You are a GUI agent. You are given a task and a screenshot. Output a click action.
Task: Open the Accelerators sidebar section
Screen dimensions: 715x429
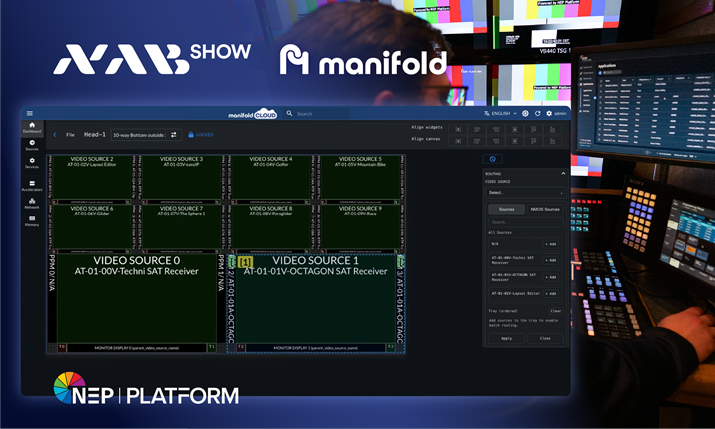pyautogui.click(x=32, y=183)
